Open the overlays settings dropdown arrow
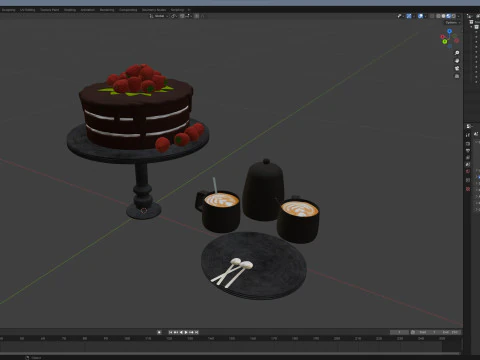 (425, 16)
